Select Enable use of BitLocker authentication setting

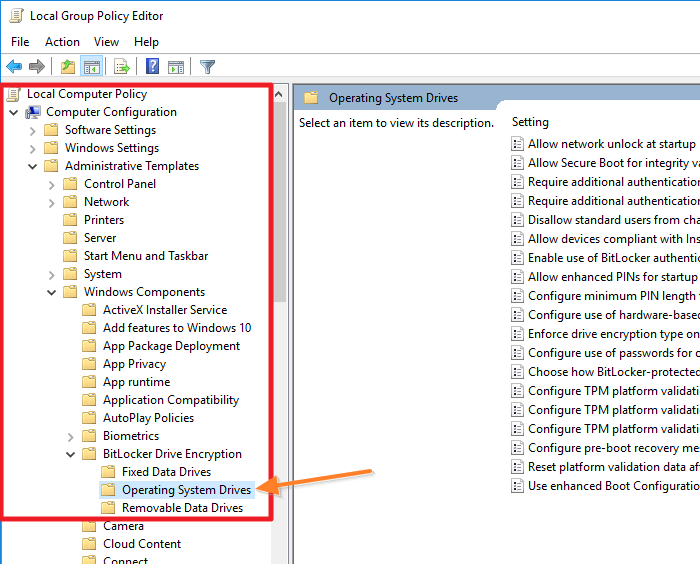tap(613, 258)
